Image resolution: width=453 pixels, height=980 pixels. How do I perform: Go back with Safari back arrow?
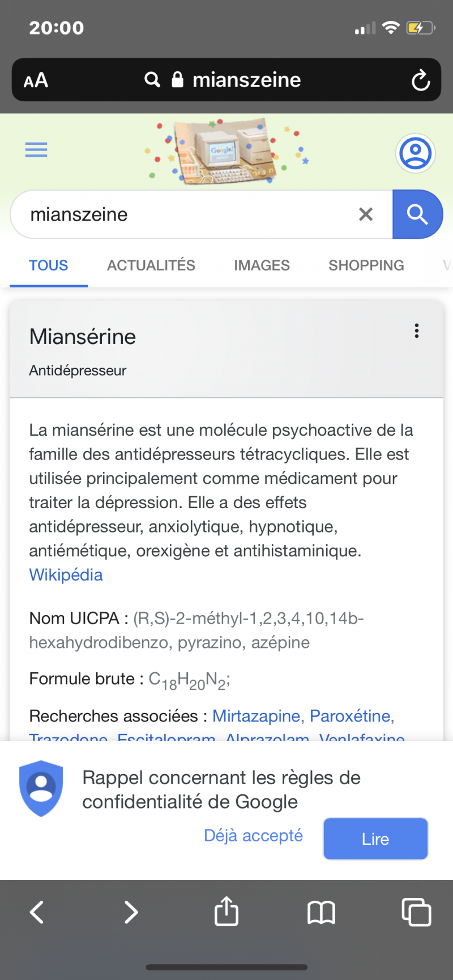[37, 912]
